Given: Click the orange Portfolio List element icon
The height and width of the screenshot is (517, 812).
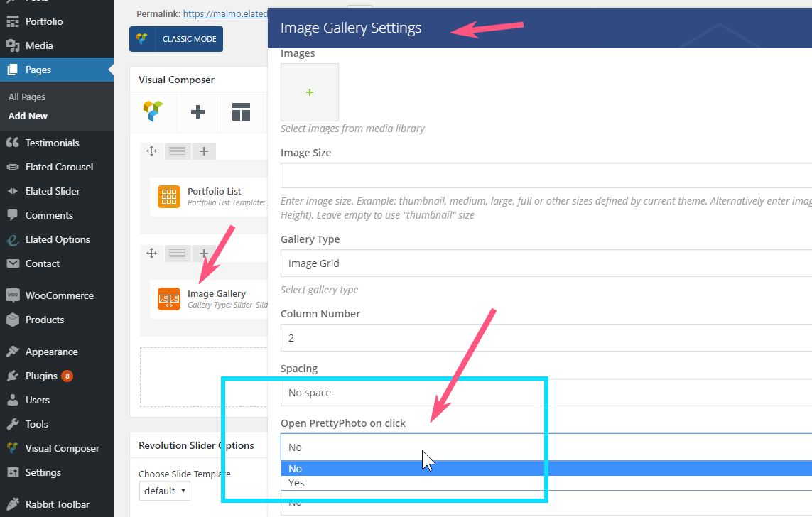Looking at the screenshot, I should (x=169, y=197).
